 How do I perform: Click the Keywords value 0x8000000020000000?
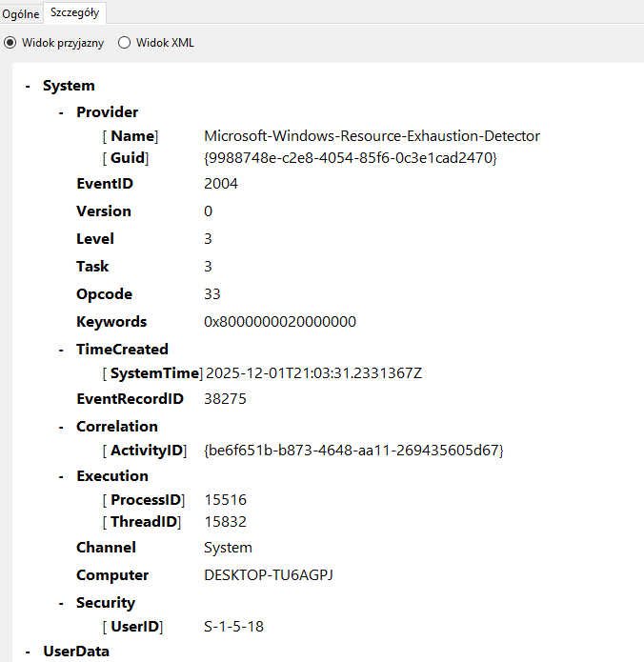[x=280, y=322]
